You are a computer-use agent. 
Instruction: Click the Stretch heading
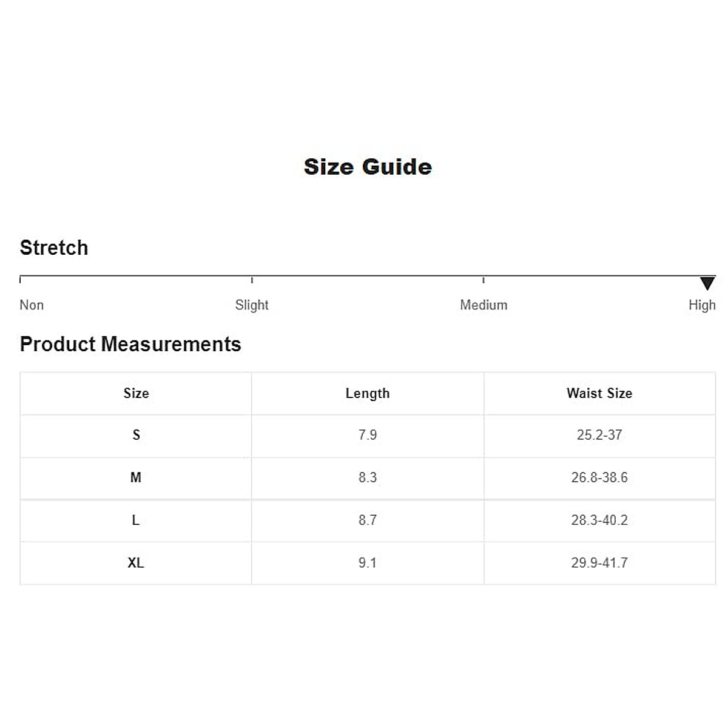coord(54,248)
